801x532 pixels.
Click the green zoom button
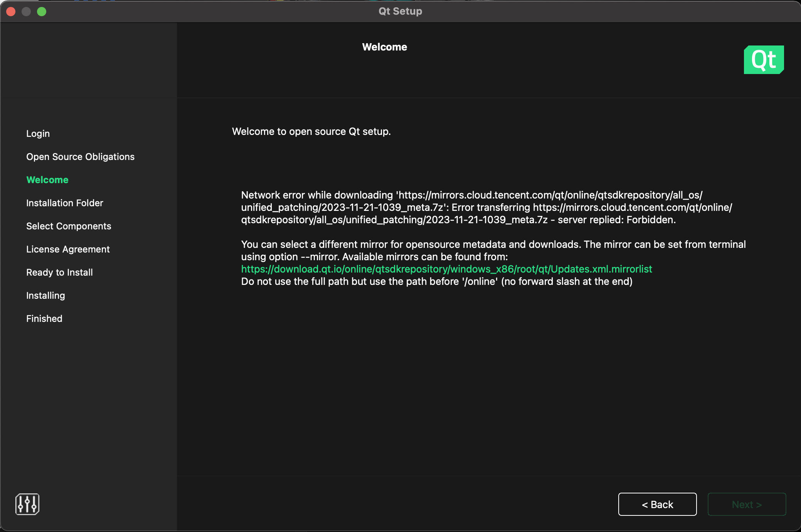[x=42, y=12]
